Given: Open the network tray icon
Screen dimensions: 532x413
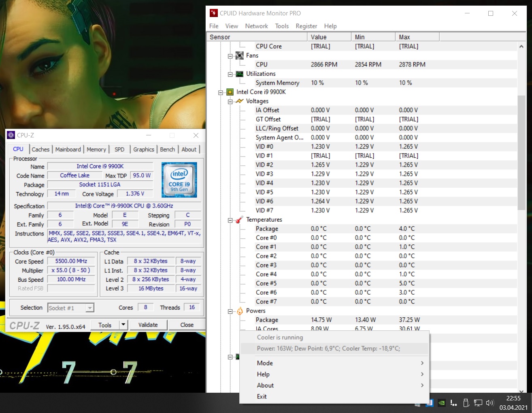Looking at the screenshot, I should [478, 403].
